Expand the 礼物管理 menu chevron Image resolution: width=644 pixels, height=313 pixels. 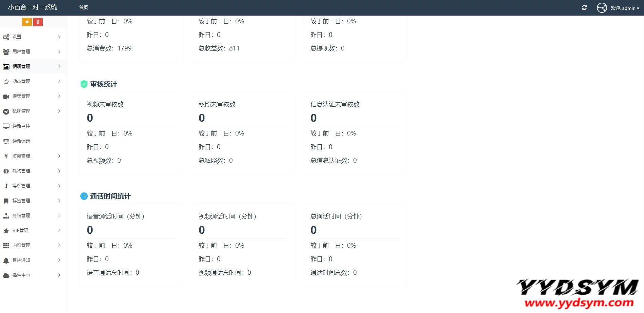coord(59,171)
